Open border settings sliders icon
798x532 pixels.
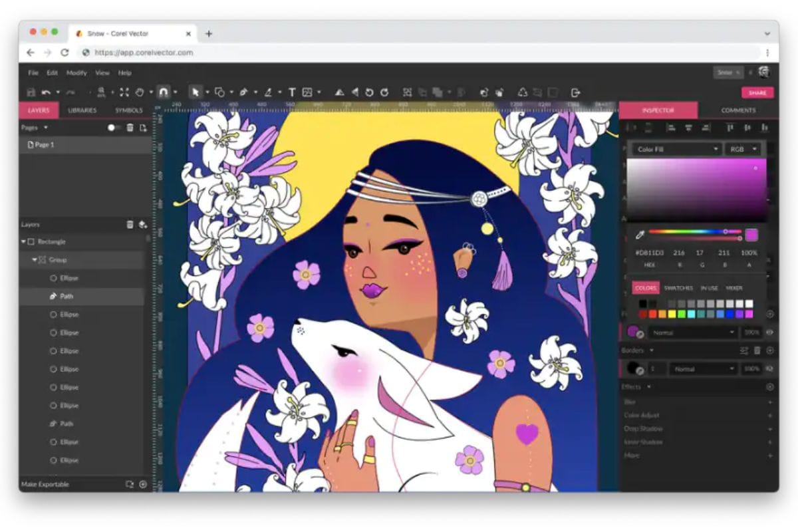point(744,350)
